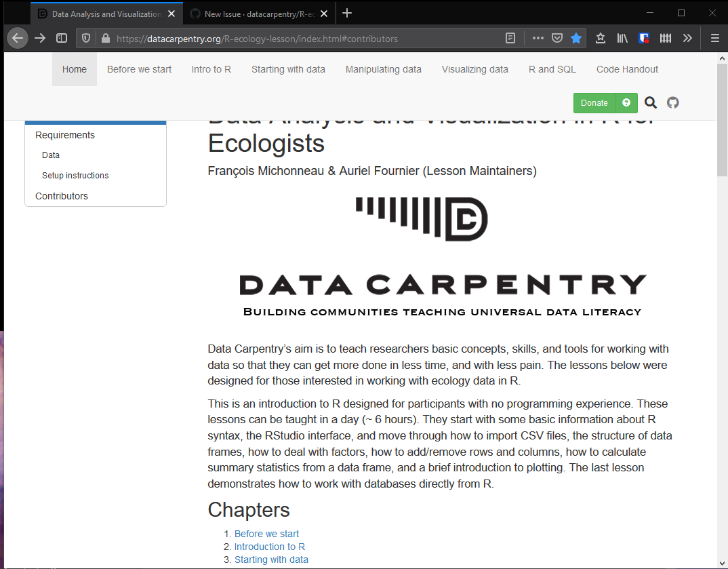Save page to Pocket icon
The image size is (728, 569).
click(557, 39)
